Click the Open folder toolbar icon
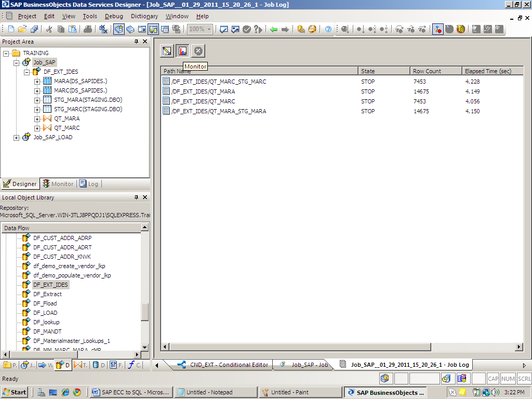 pos(22,29)
